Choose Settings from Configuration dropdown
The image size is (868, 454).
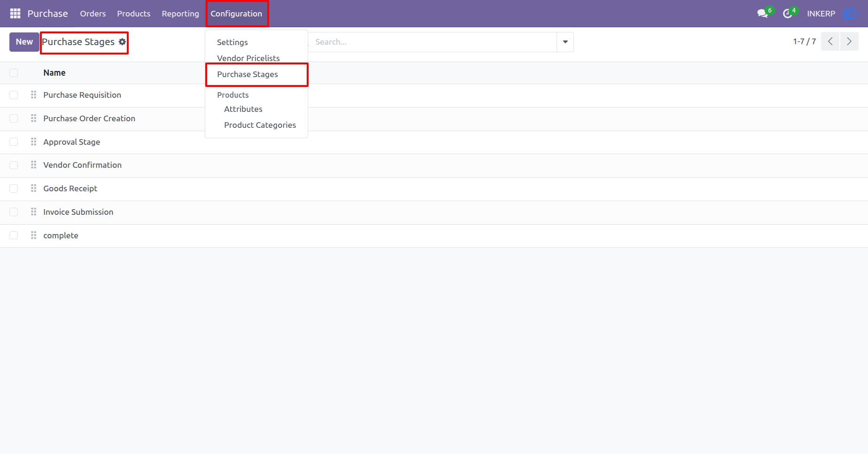coord(256,42)
